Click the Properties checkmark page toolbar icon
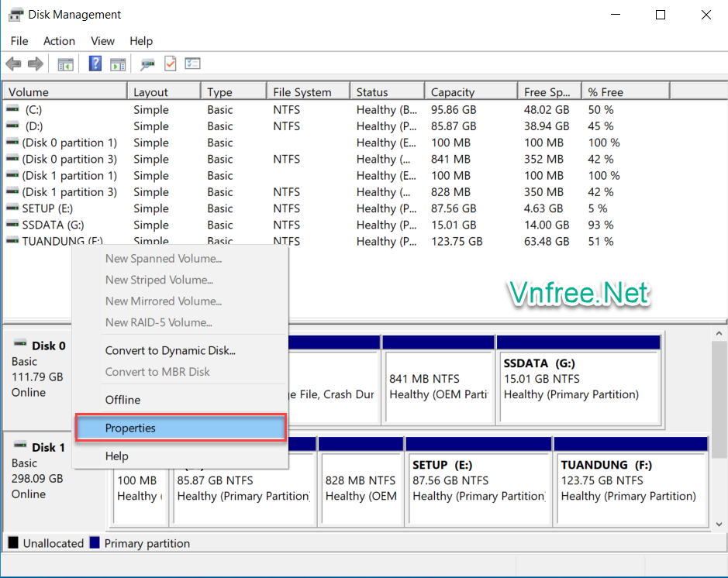 coord(170,64)
